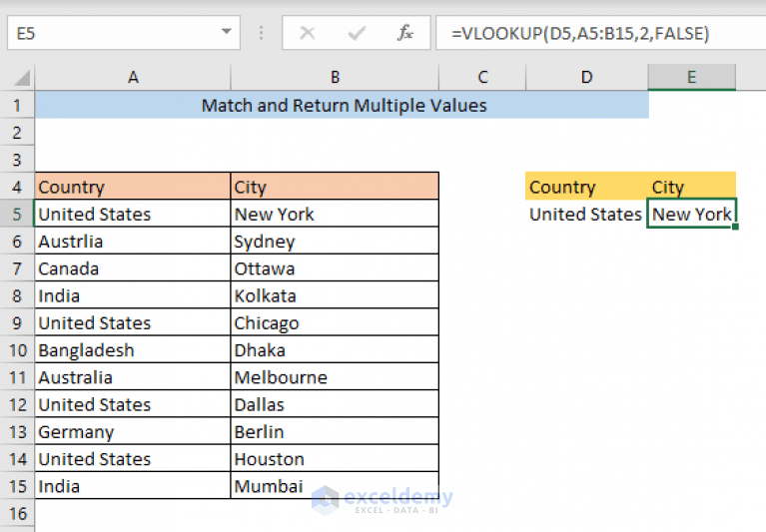This screenshot has width=766, height=532.
Task: Click result cell E5 'New York'
Action: pyautogui.click(x=692, y=214)
